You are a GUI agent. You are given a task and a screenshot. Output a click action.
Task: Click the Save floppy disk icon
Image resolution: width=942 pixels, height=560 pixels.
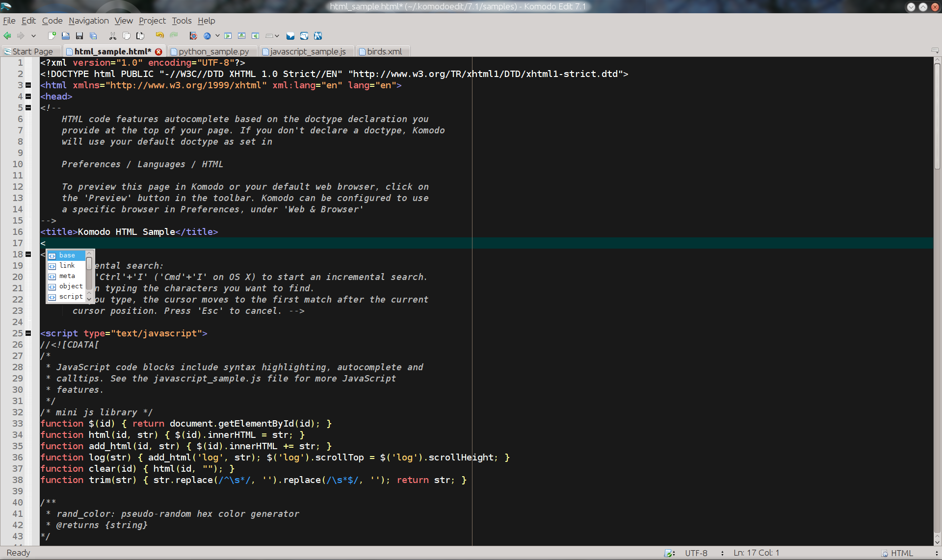tap(79, 36)
